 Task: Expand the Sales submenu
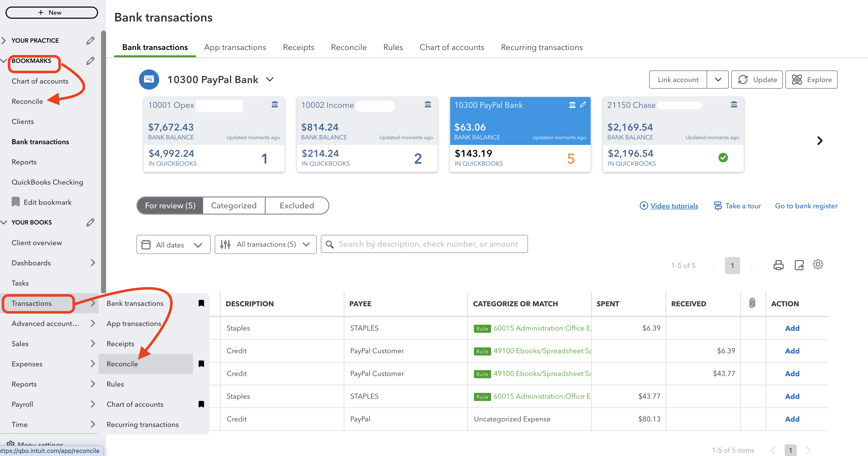point(93,344)
